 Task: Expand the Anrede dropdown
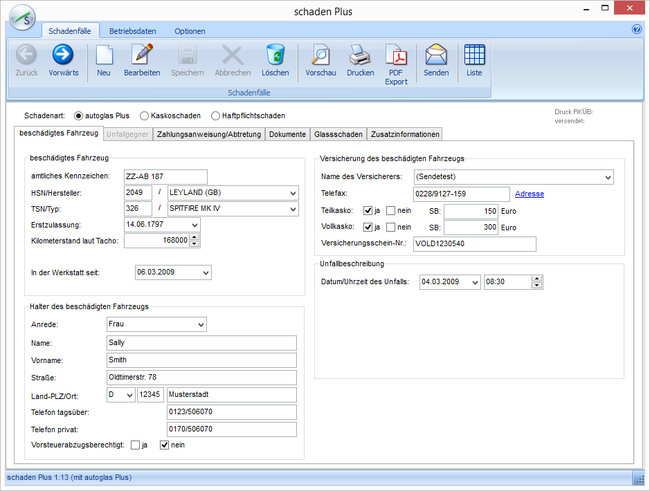[200, 325]
